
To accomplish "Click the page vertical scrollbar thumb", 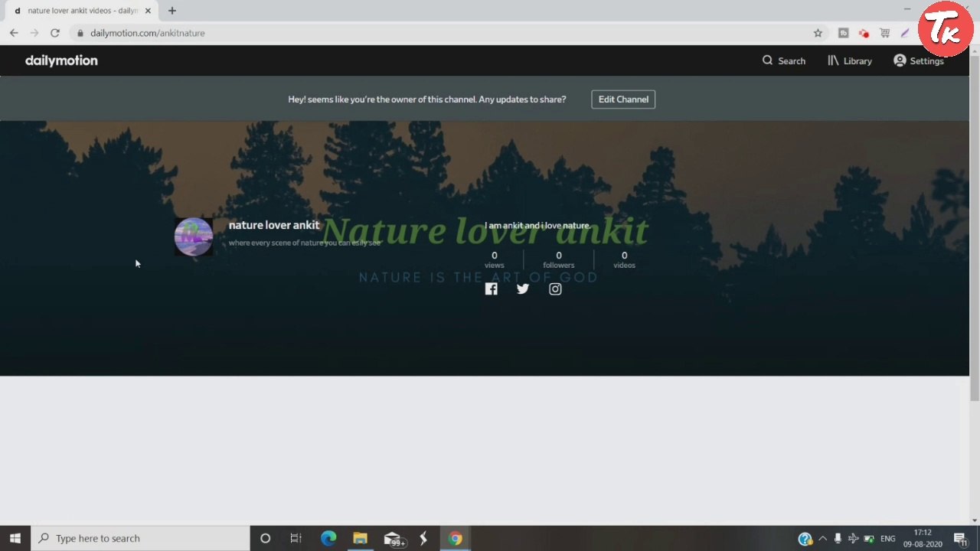I will (975, 227).
